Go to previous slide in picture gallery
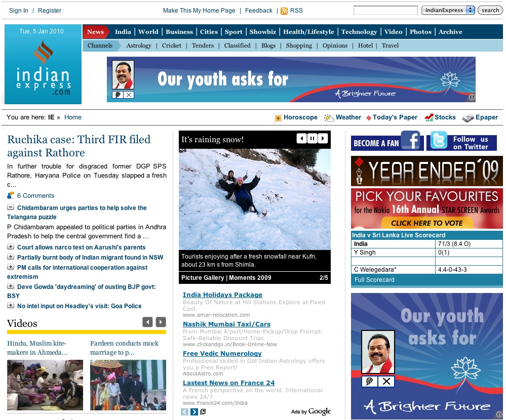The height and width of the screenshot is (420, 506). (x=302, y=139)
